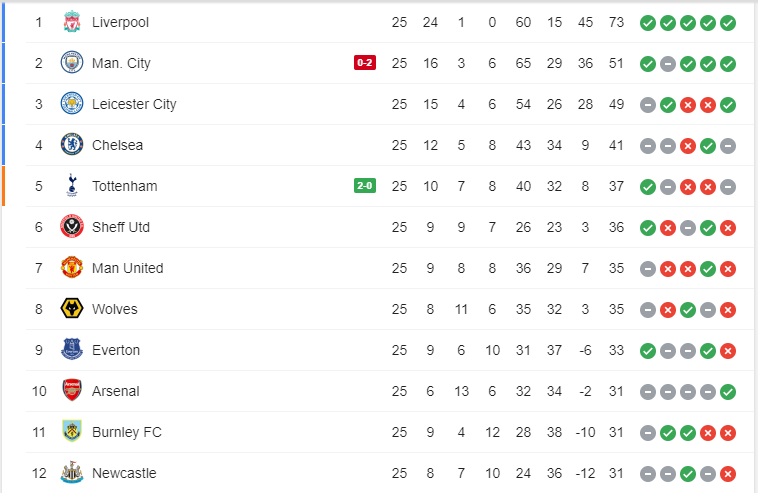
Task: Click the Tottenham club crest
Action: tap(71, 186)
